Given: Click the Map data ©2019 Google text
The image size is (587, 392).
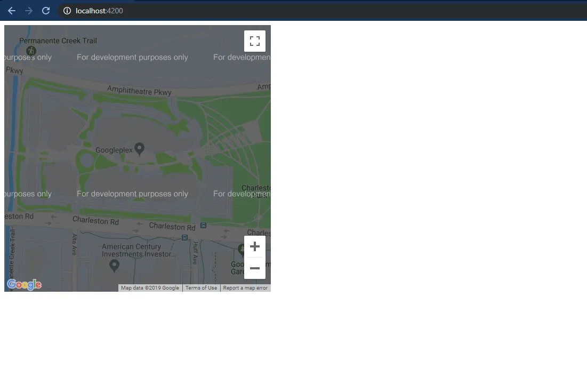Looking at the screenshot, I should pyautogui.click(x=150, y=288).
